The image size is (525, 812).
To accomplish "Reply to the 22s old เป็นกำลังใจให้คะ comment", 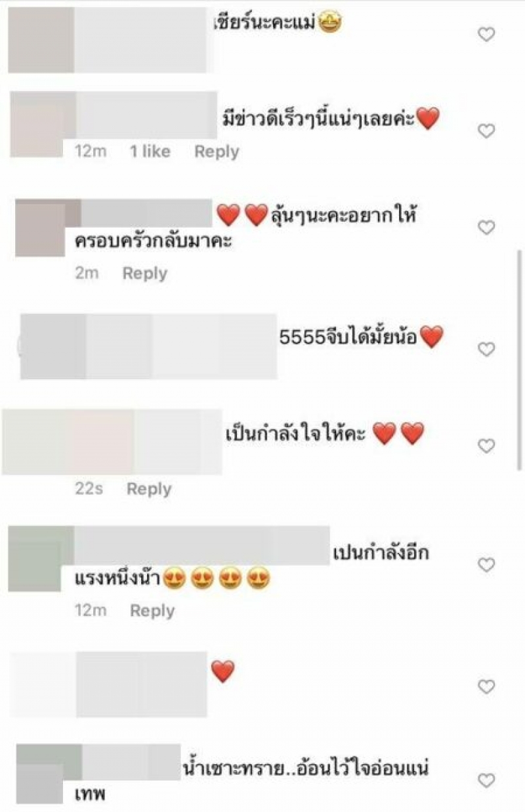I will tap(149, 489).
